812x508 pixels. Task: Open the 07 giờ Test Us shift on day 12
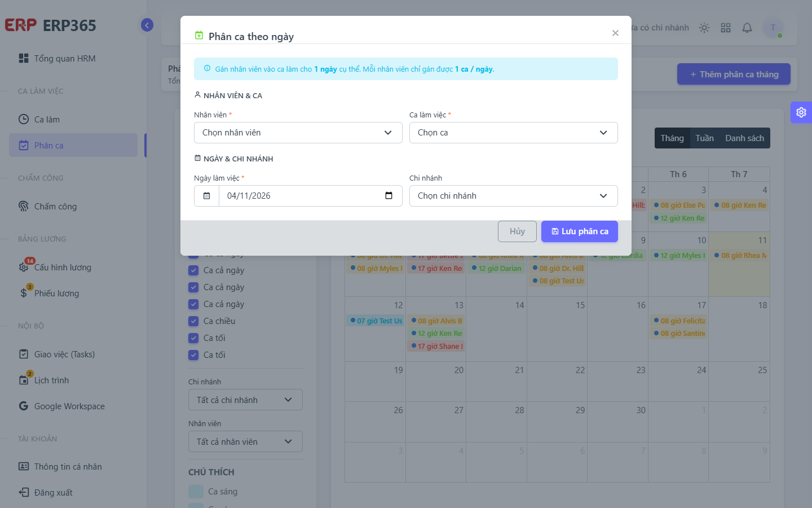(375, 321)
